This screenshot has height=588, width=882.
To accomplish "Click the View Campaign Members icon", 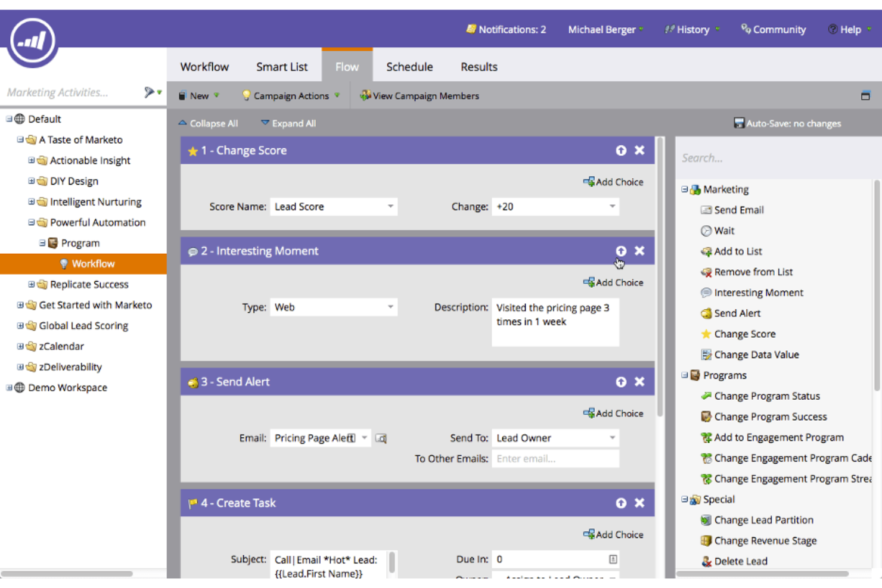I will click(365, 95).
